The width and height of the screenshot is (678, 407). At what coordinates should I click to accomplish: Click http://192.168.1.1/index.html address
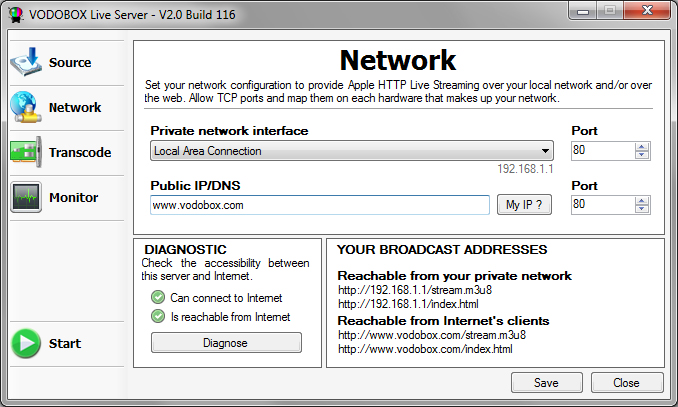point(408,304)
